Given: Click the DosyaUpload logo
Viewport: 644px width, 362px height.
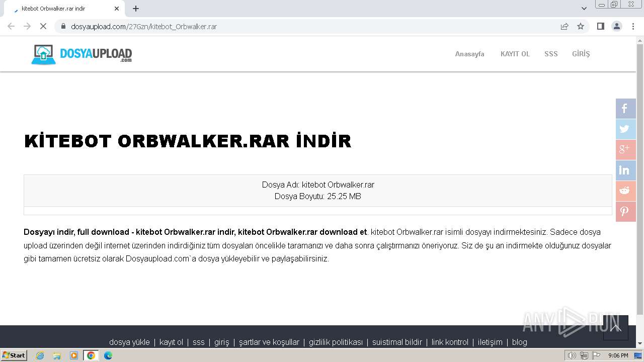Looking at the screenshot, I should tap(82, 54).
